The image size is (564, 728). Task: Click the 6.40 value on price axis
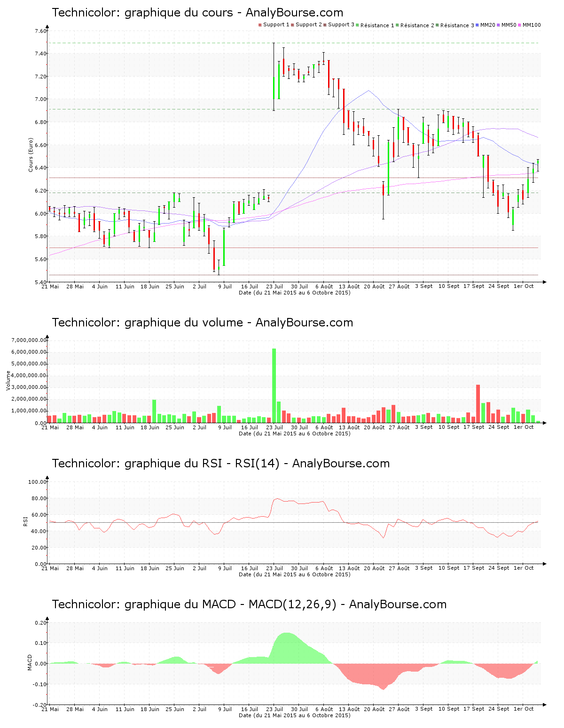[40, 168]
